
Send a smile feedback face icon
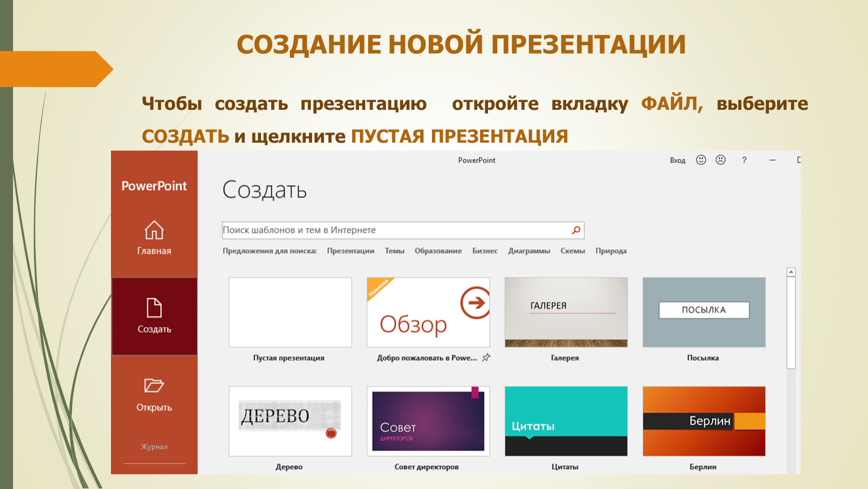701,160
